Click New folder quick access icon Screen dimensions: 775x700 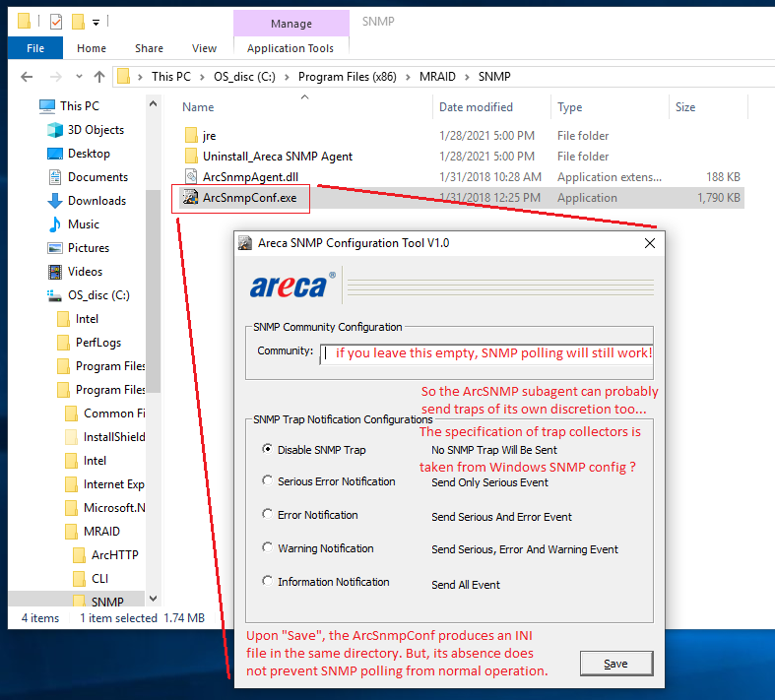click(x=78, y=22)
